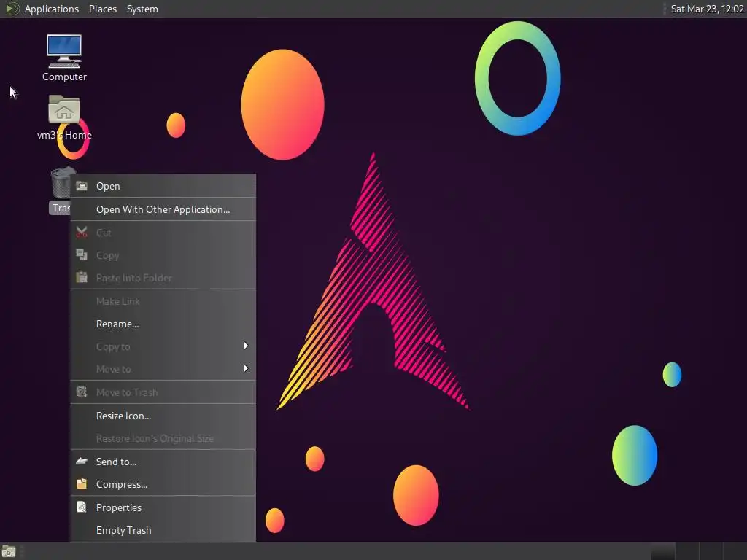747x560 pixels.
Task: Click the Properties label
Action: click(x=119, y=507)
